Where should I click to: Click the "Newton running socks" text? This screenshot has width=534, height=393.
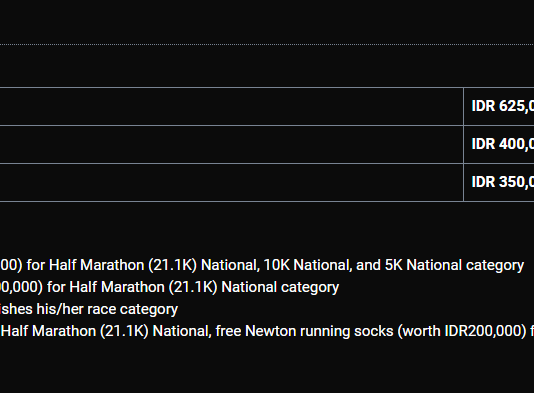coord(319,331)
